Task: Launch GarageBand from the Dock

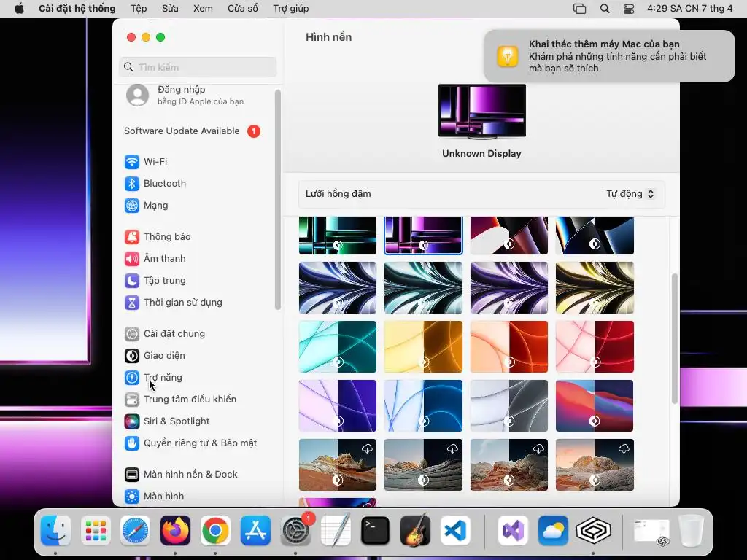Action: (415, 531)
